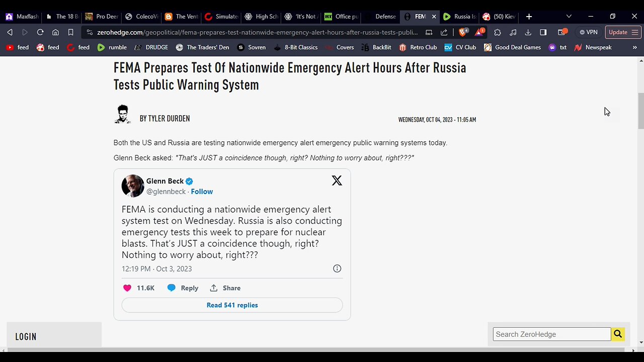
Task: Click the tweet info circle icon
Action: click(337, 268)
